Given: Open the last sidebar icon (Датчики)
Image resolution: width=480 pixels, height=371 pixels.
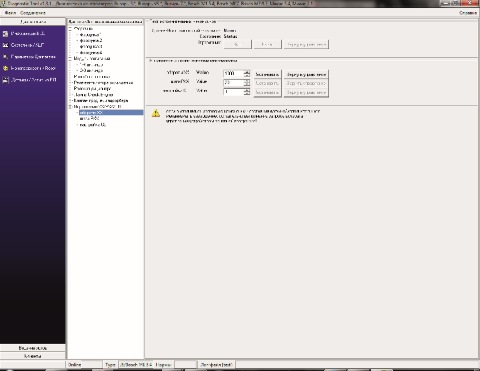Looking at the screenshot, I should pyautogui.click(x=5, y=80).
